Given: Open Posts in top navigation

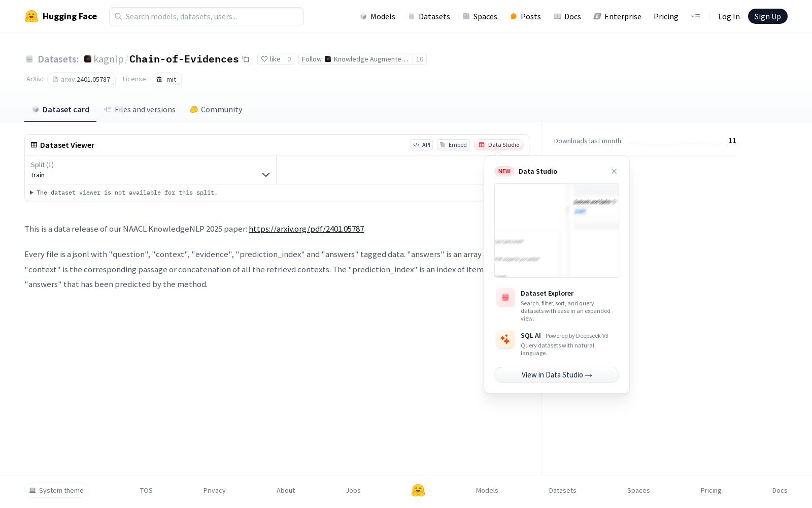Looking at the screenshot, I should [x=526, y=16].
